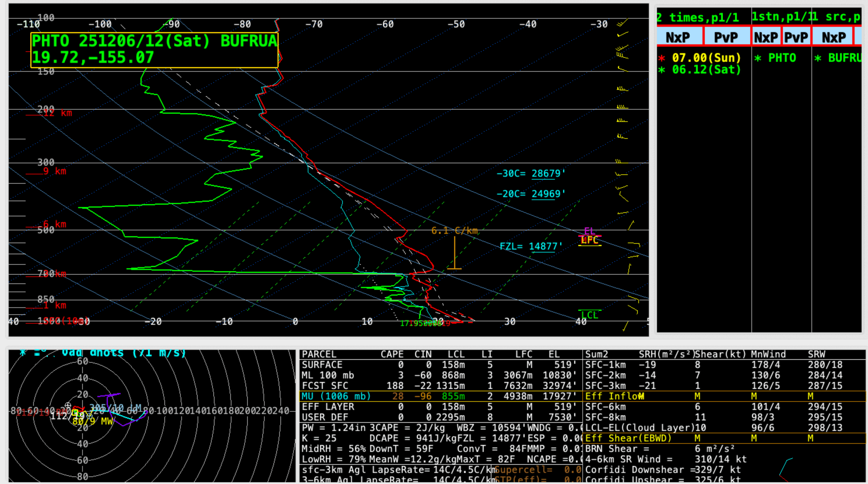868x484 pixels.
Task: Click the LCL marker on skew-T
Action: click(590, 315)
